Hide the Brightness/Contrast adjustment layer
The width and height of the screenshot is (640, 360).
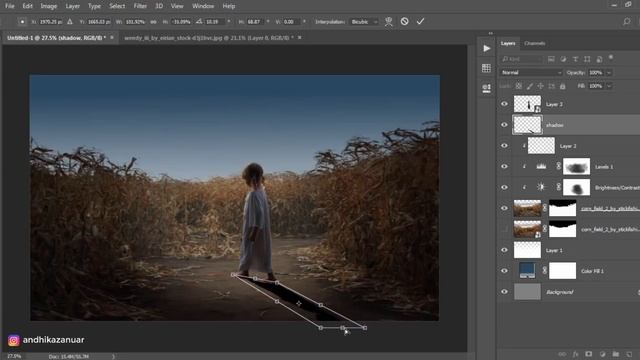click(504, 187)
